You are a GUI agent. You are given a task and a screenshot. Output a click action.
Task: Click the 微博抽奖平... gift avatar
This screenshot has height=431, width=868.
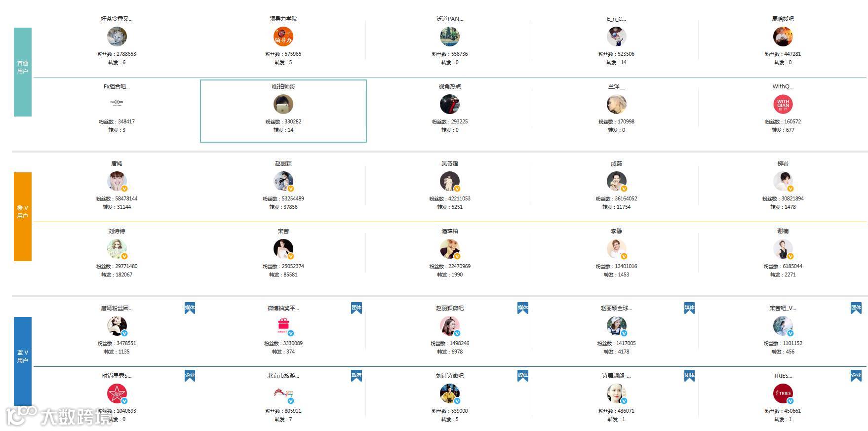pyautogui.click(x=283, y=326)
